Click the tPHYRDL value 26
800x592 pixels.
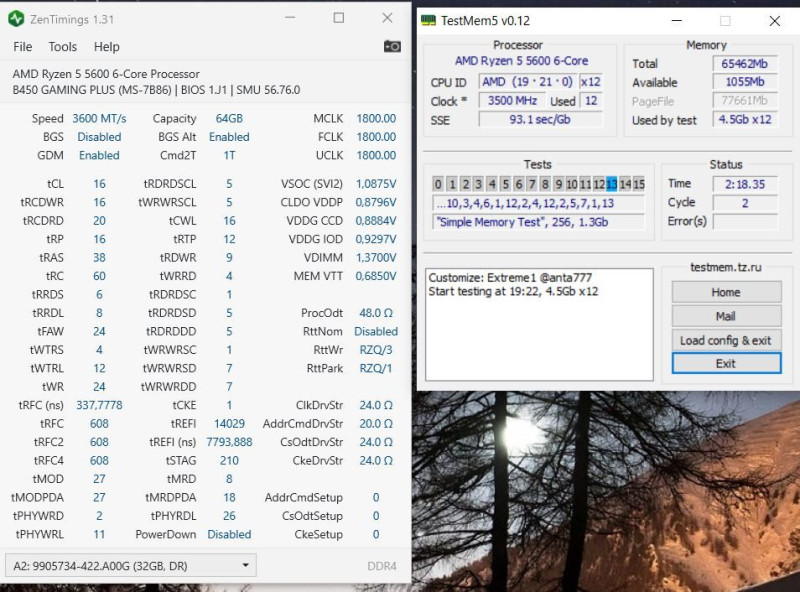click(229, 516)
